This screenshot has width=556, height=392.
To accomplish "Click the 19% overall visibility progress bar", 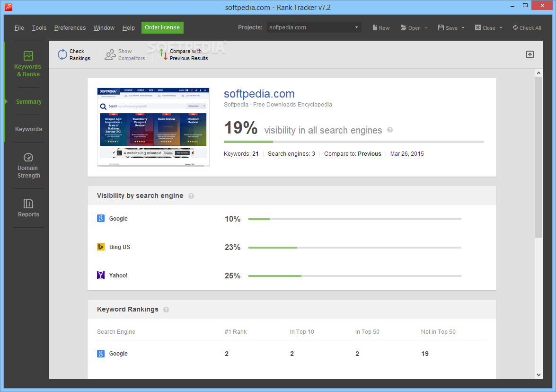I will pyautogui.click(x=354, y=142).
